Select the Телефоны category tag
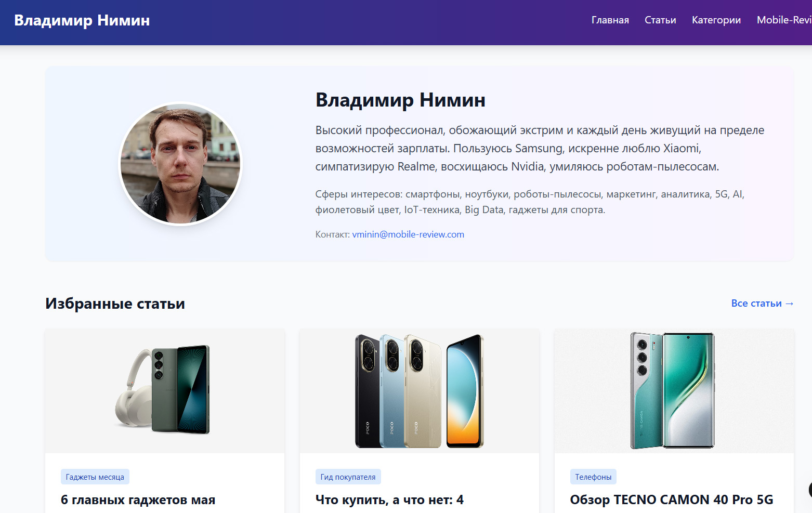812x513 pixels. (593, 477)
